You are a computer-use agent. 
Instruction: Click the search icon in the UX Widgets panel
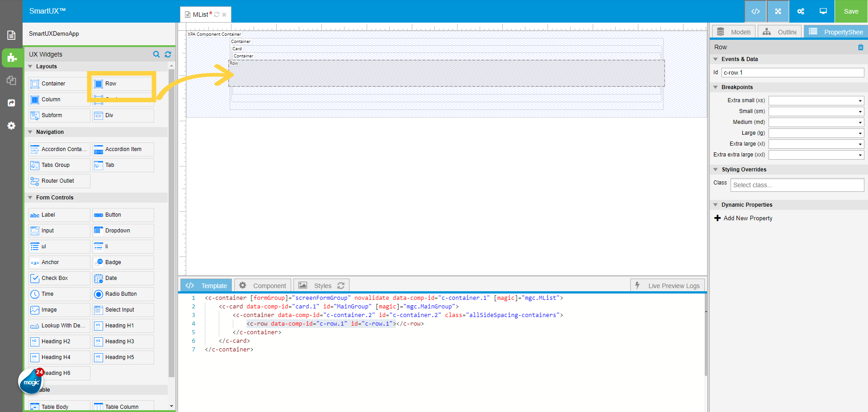click(156, 54)
